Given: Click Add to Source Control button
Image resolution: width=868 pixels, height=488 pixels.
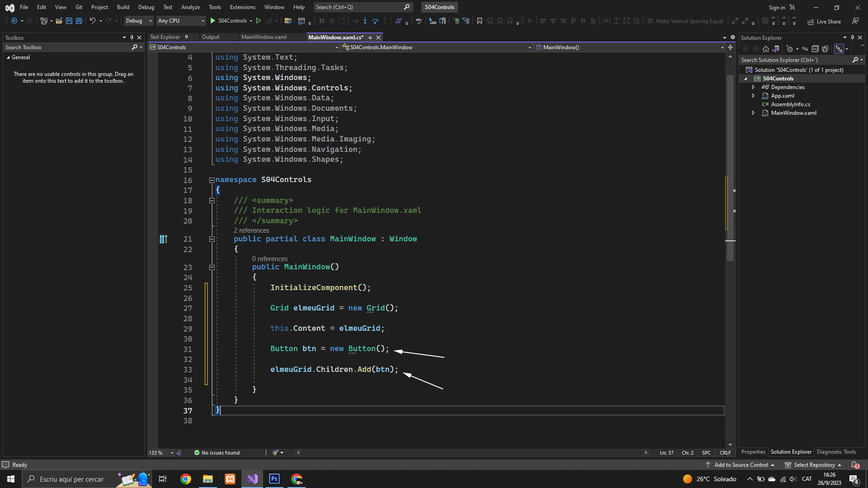Looking at the screenshot, I should [741, 465].
